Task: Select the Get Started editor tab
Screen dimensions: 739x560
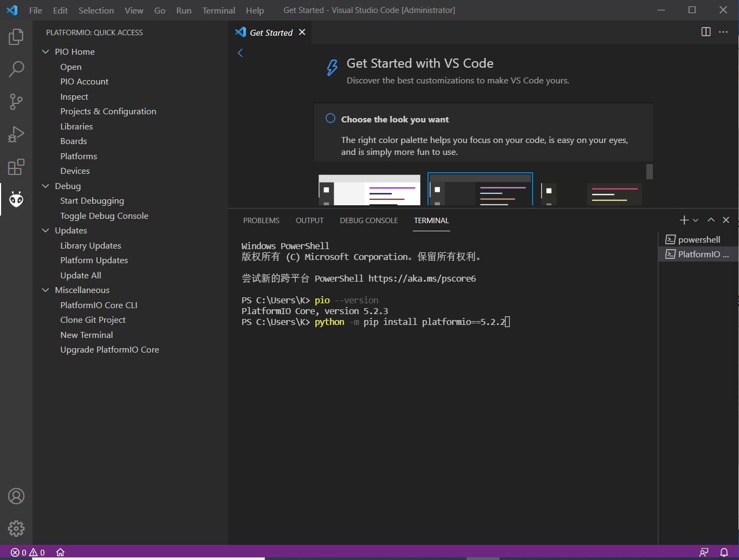Action: coord(270,32)
